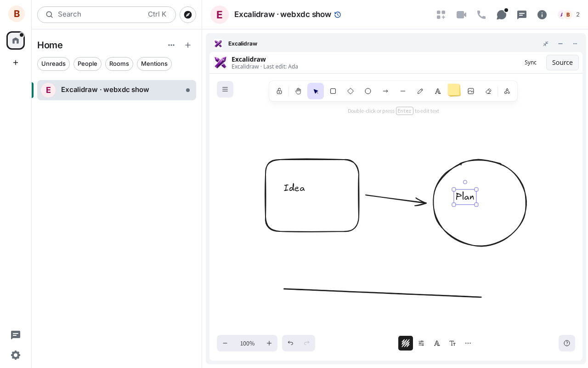Select the Eraser tool
Viewport: 588px width, 368px height.
click(488, 91)
